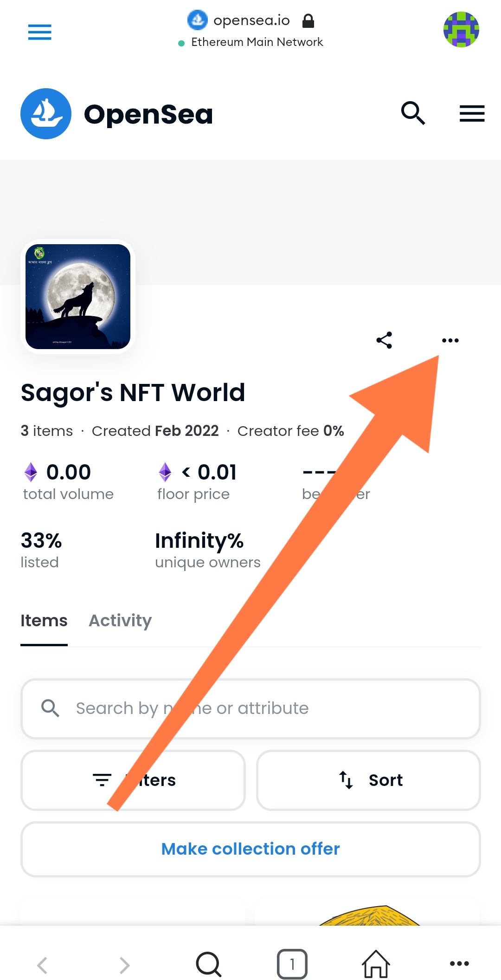The image size is (501, 980).
Task: Share the collection via share icon
Action: click(384, 340)
